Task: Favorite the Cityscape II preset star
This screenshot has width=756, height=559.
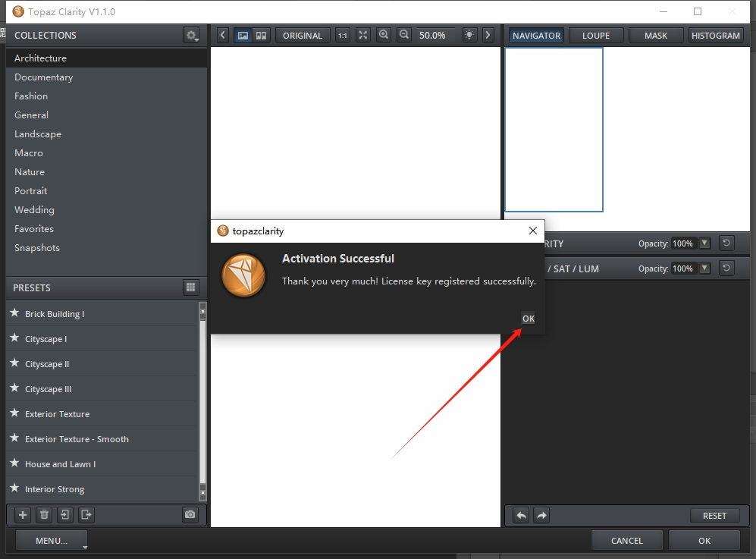Action: (14, 363)
